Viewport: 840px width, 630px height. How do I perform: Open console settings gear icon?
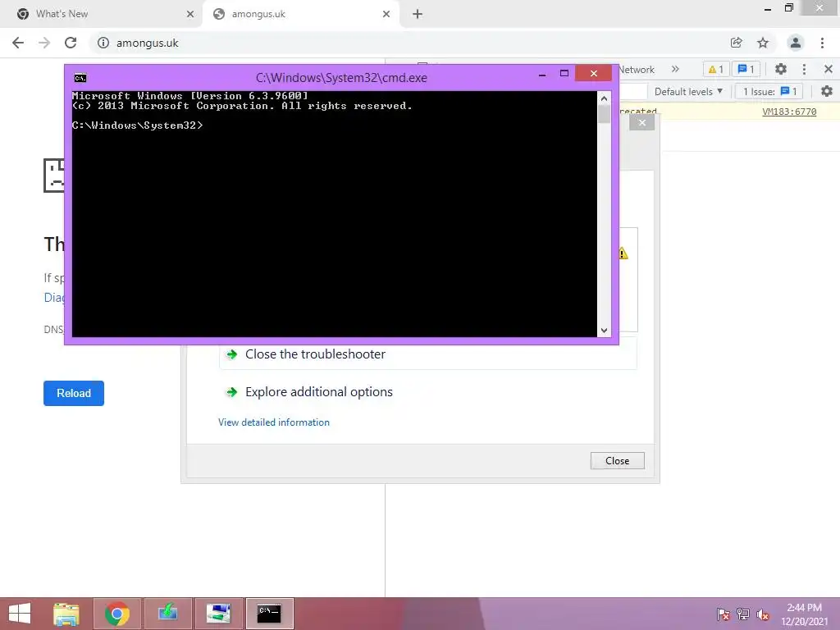pos(827,92)
